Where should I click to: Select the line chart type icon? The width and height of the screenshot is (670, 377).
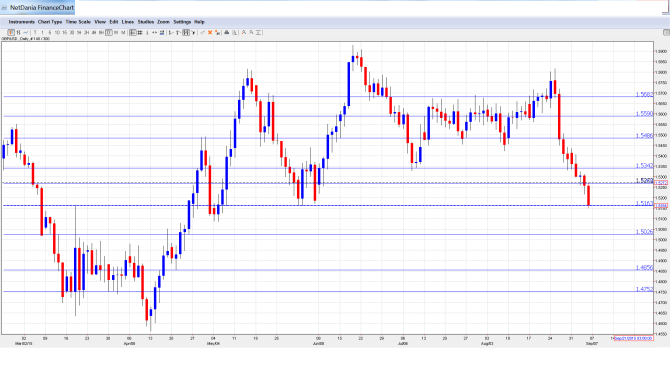coord(26,32)
